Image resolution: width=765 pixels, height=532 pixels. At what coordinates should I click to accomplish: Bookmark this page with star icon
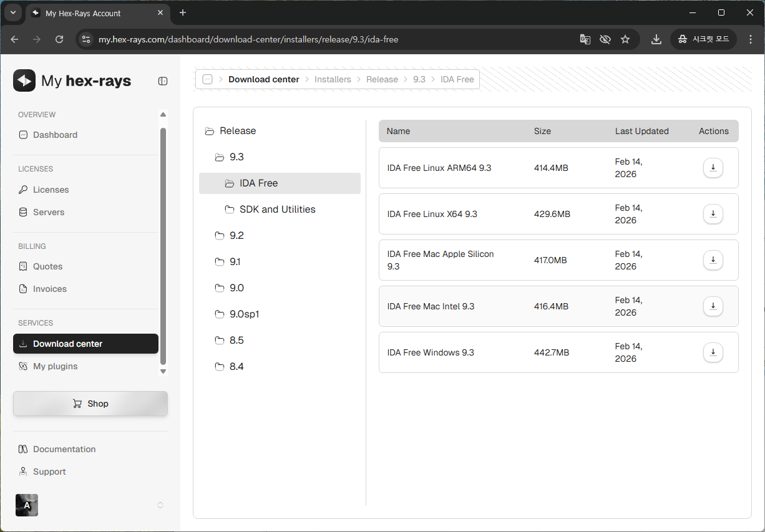(625, 39)
